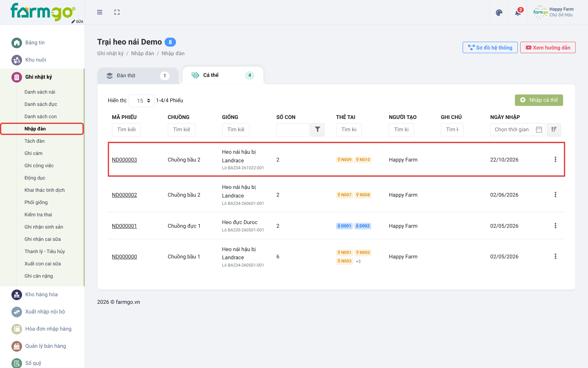
Task: Go to Danh sách nái
Action: tap(40, 92)
